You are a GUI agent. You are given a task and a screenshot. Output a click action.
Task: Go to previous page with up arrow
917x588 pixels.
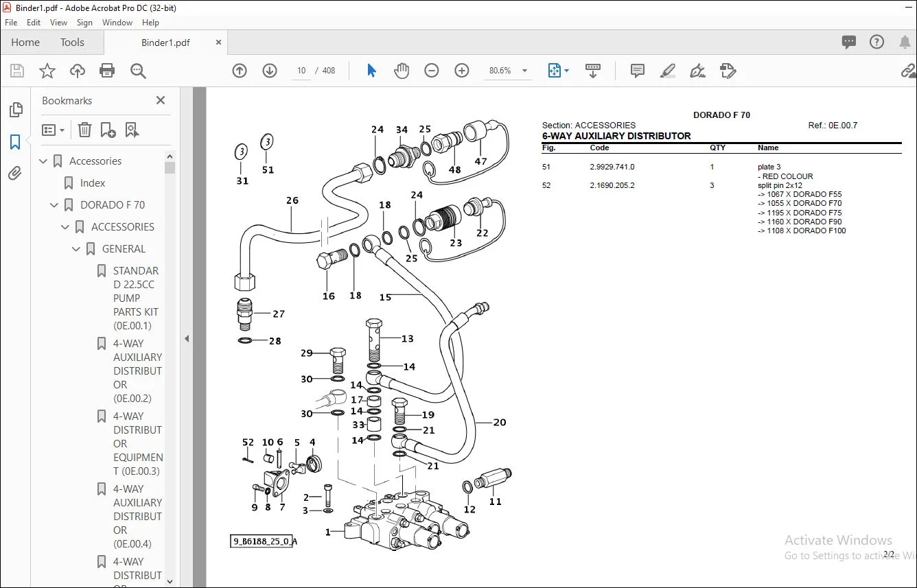(x=240, y=71)
